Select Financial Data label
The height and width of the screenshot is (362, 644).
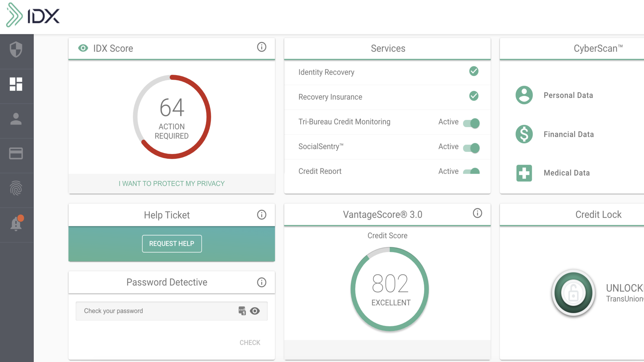[x=569, y=134]
